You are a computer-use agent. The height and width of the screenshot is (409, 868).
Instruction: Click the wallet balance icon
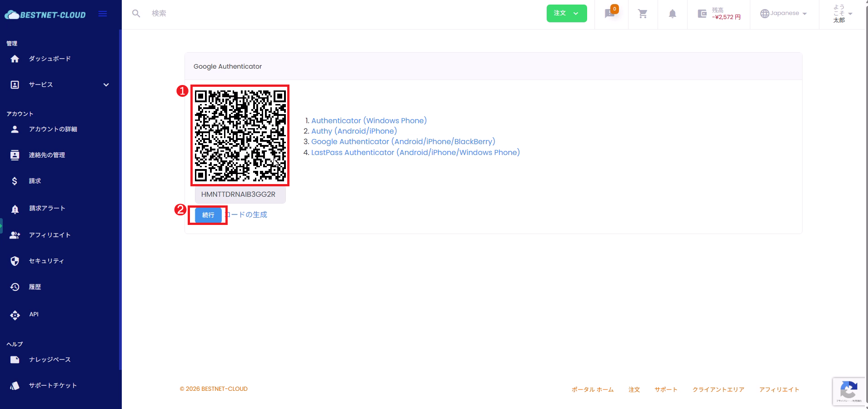[x=702, y=14]
